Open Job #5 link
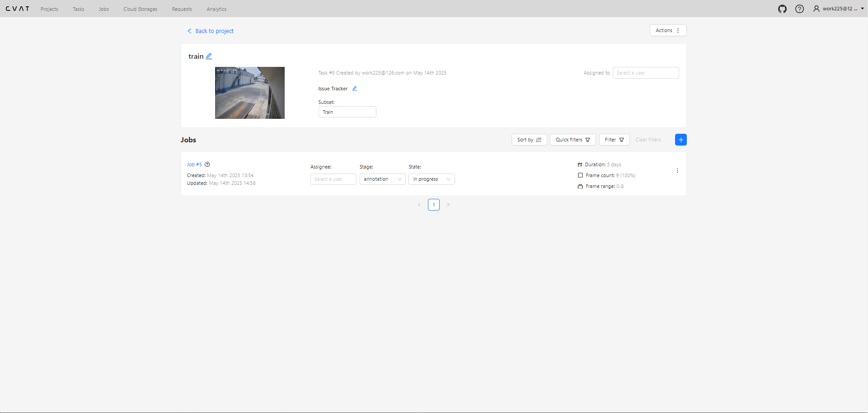868x413 pixels. (x=194, y=164)
